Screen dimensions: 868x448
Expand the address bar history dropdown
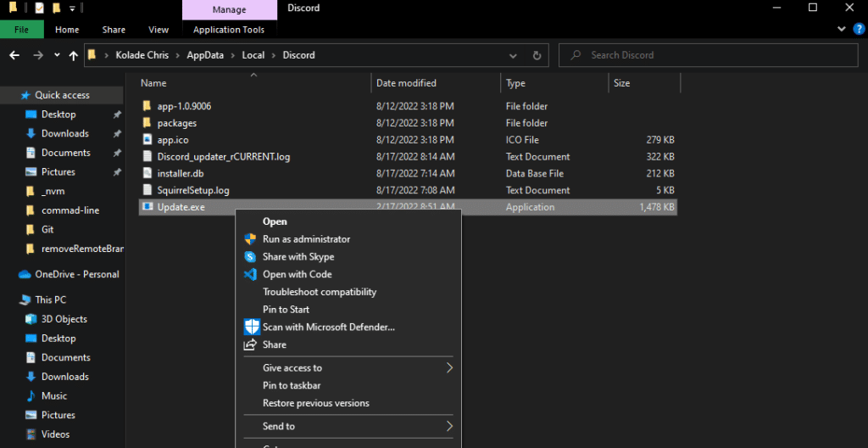pyautogui.click(x=513, y=55)
